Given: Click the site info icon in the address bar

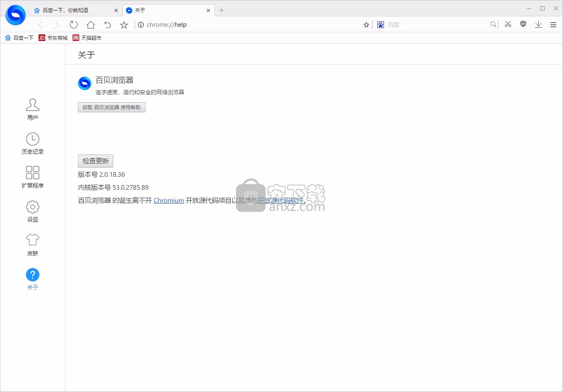Looking at the screenshot, I should tap(141, 25).
